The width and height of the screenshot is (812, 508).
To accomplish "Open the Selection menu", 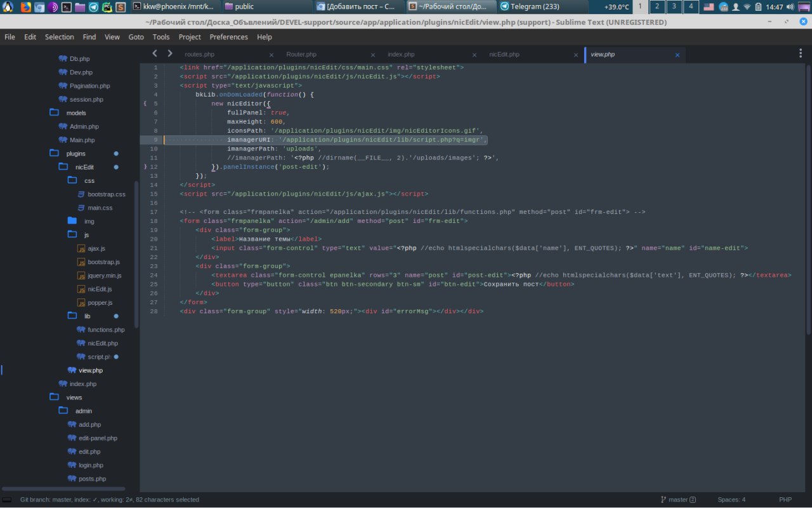I will (x=59, y=37).
